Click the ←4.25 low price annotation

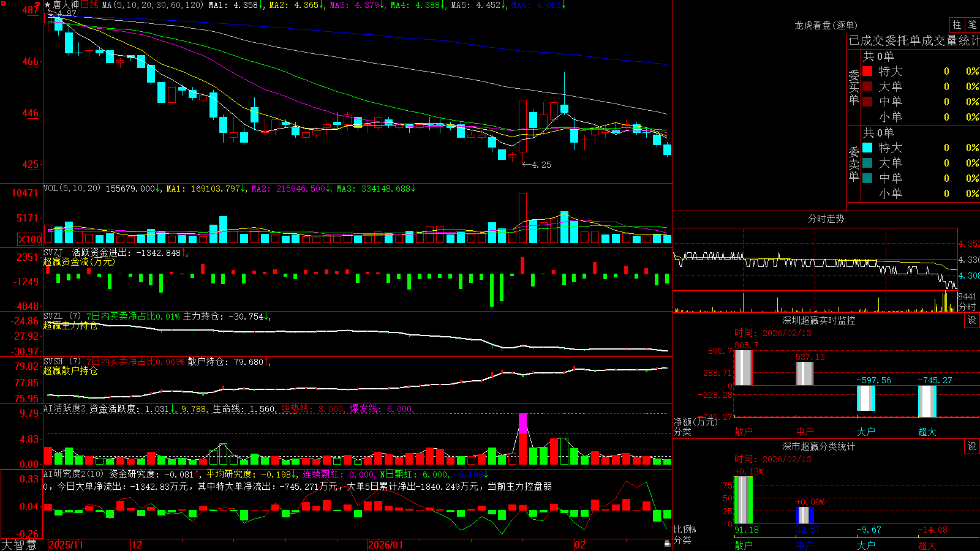(537, 165)
